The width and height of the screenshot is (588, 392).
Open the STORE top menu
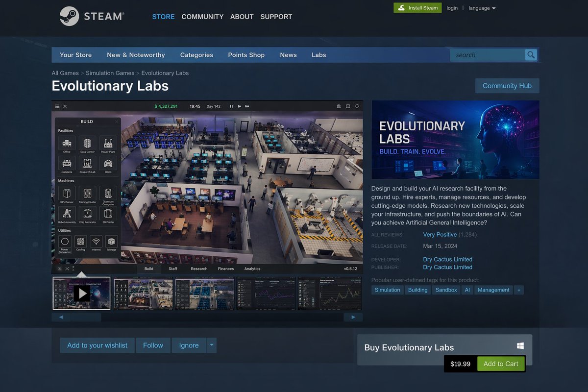click(163, 17)
